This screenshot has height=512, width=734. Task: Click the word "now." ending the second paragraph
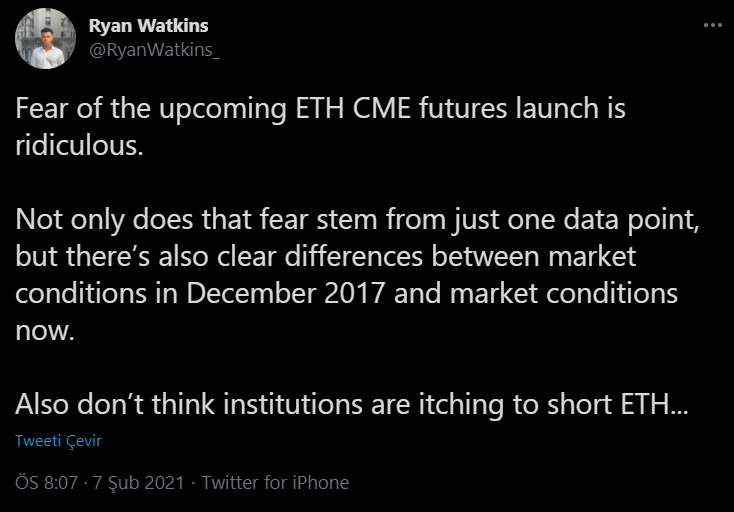pyautogui.click(x=45, y=331)
